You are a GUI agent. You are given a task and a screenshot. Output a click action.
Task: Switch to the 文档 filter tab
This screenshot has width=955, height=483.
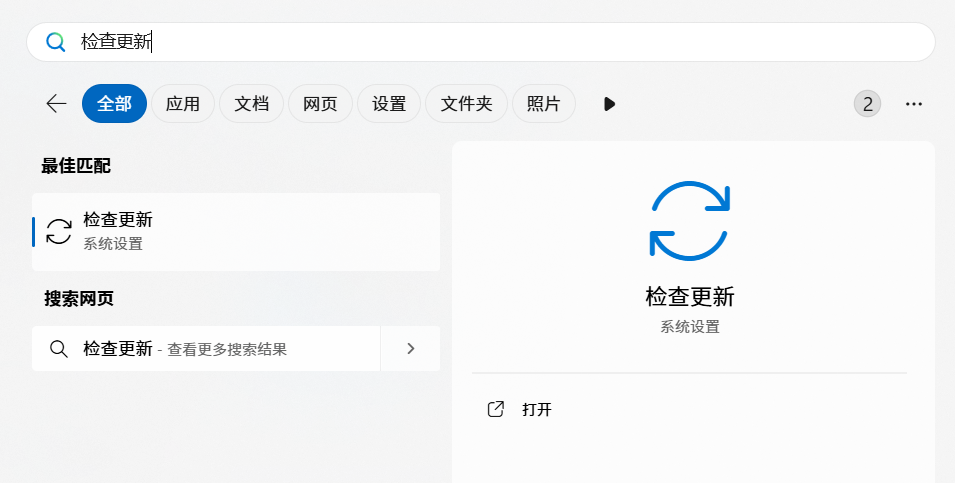(x=251, y=103)
